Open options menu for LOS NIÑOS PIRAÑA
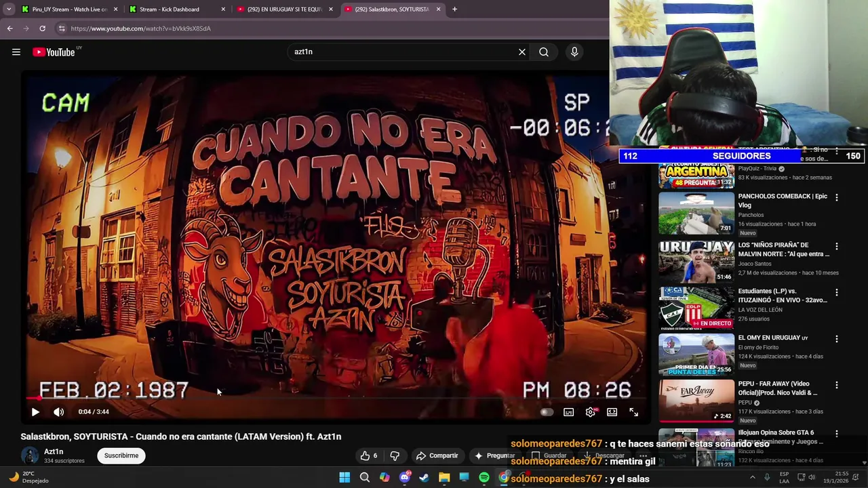This screenshot has height=488, width=868. point(836,246)
